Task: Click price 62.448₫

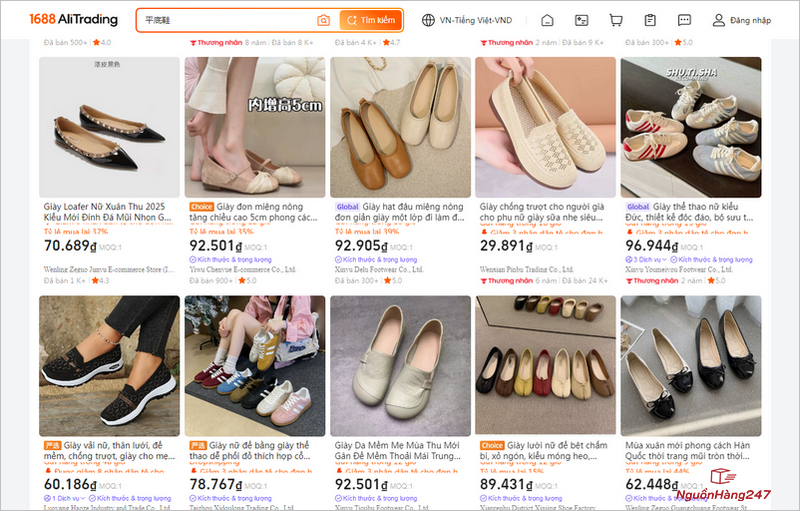Action: (x=652, y=484)
